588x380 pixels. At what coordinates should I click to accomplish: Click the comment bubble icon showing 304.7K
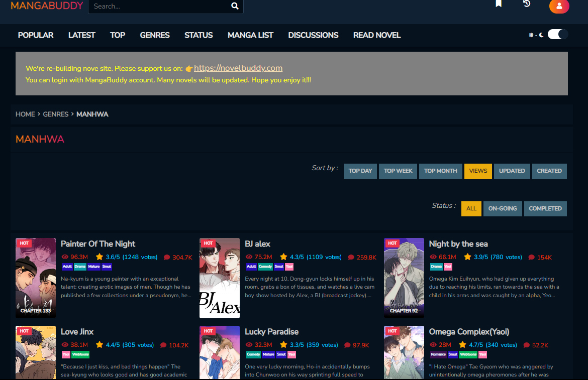pyautogui.click(x=167, y=257)
